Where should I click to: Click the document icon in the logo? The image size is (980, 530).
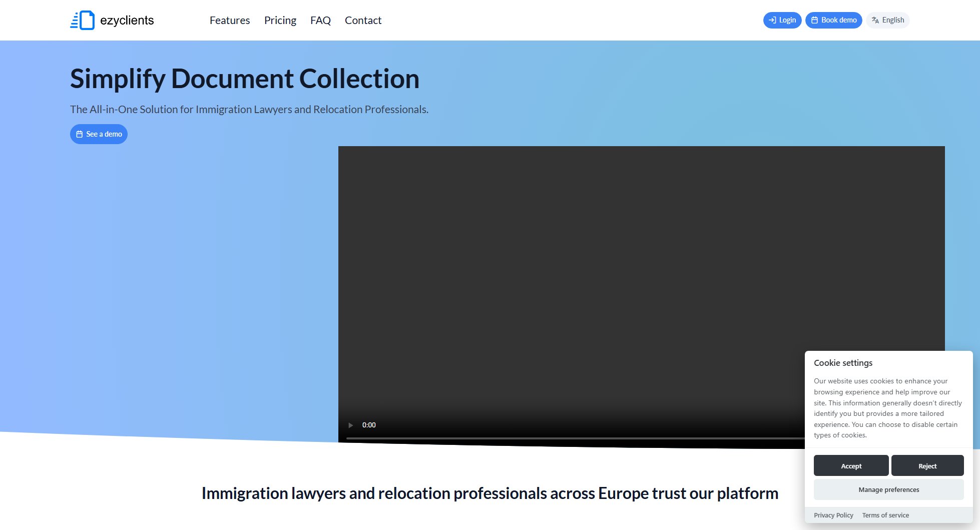[88, 19]
